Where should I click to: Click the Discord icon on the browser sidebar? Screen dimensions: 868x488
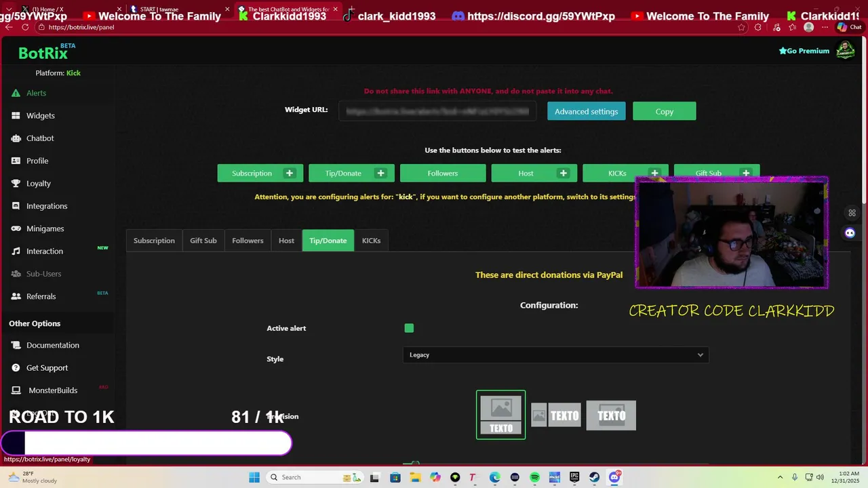[850, 232]
